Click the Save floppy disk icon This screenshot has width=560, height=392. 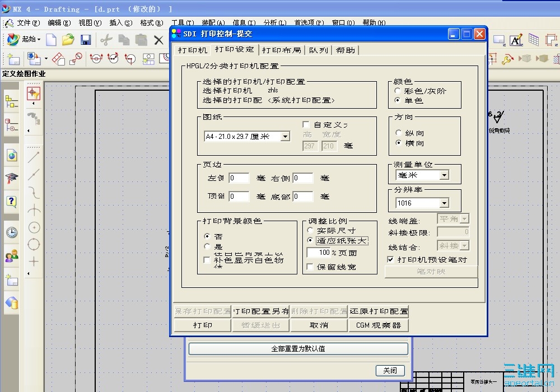[x=85, y=39]
